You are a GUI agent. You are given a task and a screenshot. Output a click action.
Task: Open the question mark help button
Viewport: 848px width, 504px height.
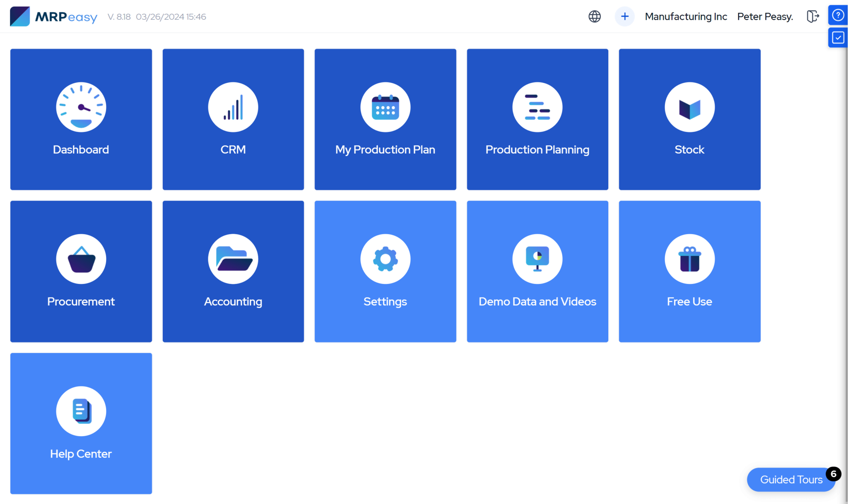point(838,15)
